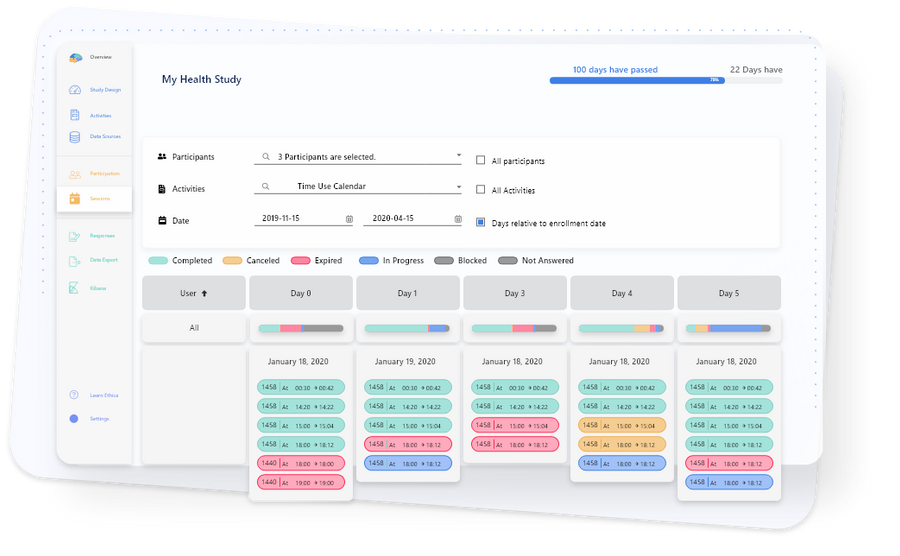Open calendar picker for start date 2019-11-15
The width and height of the screenshot is (900, 556).
[x=349, y=219]
